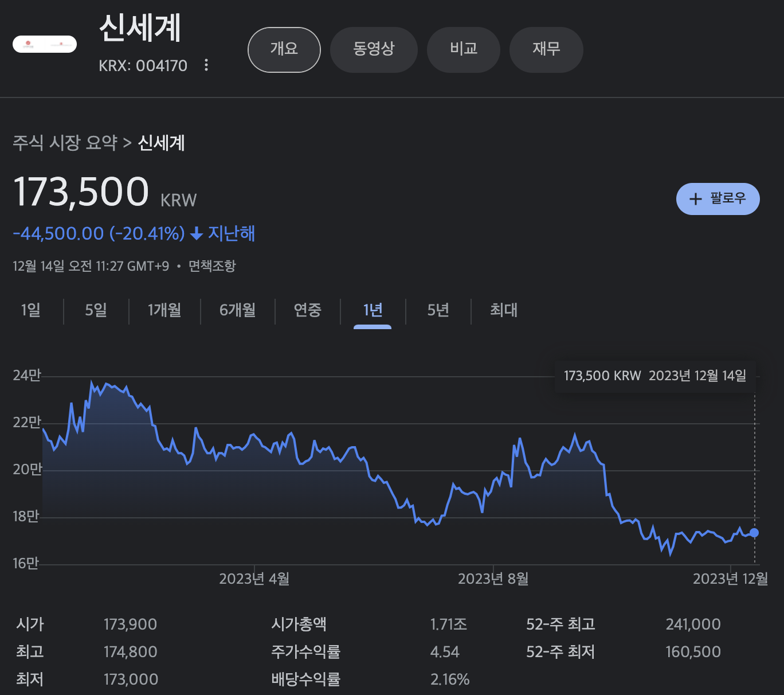Choose the 연중 year-to-date range
The height and width of the screenshot is (695, 784).
tap(308, 310)
